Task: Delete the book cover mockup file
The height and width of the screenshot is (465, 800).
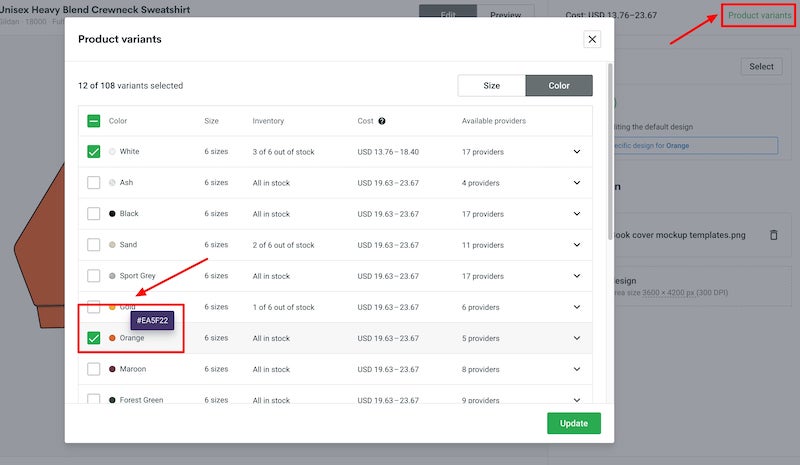Action: [773, 235]
